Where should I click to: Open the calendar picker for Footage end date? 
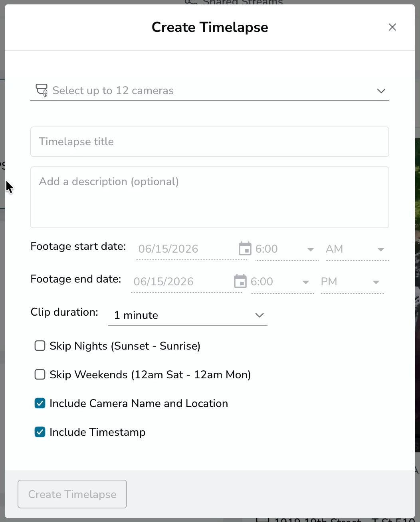point(240,281)
